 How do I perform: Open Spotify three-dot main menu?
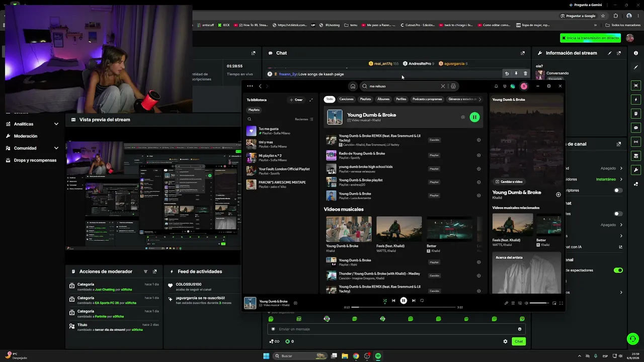pos(250,86)
